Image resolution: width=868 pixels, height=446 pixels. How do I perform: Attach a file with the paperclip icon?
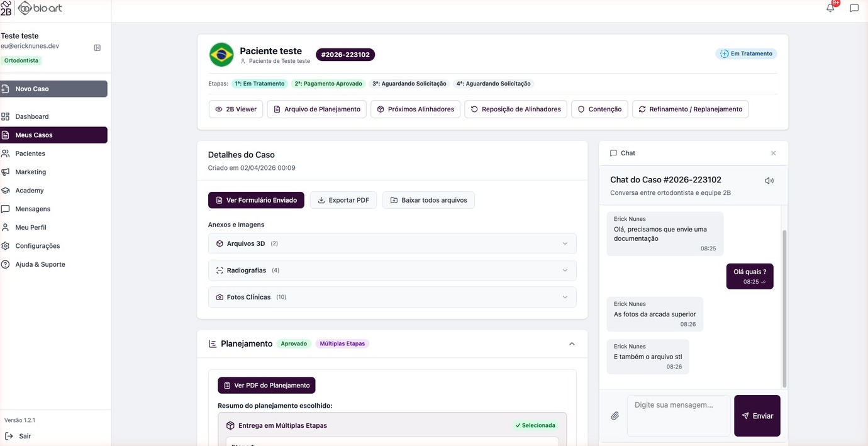point(615,416)
